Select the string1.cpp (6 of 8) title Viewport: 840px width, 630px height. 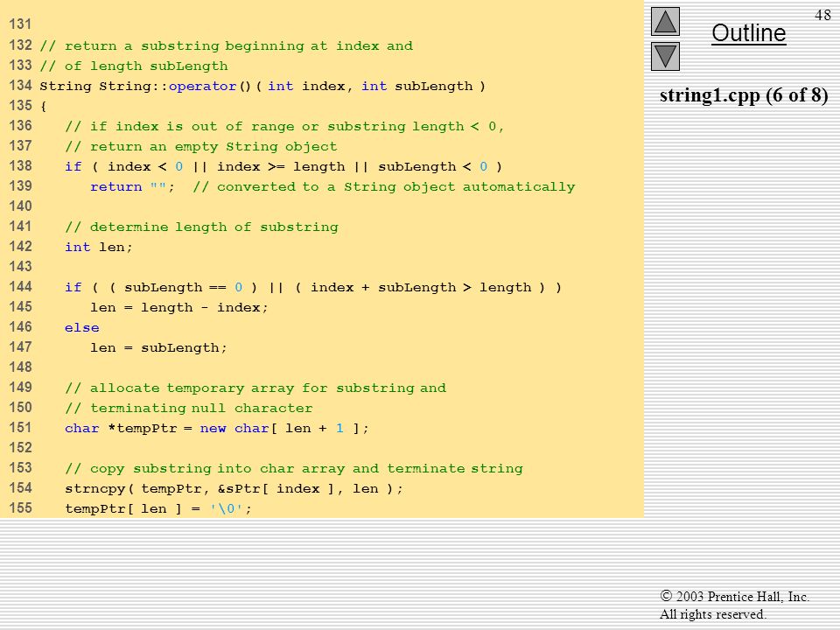click(x=744, y=95)
